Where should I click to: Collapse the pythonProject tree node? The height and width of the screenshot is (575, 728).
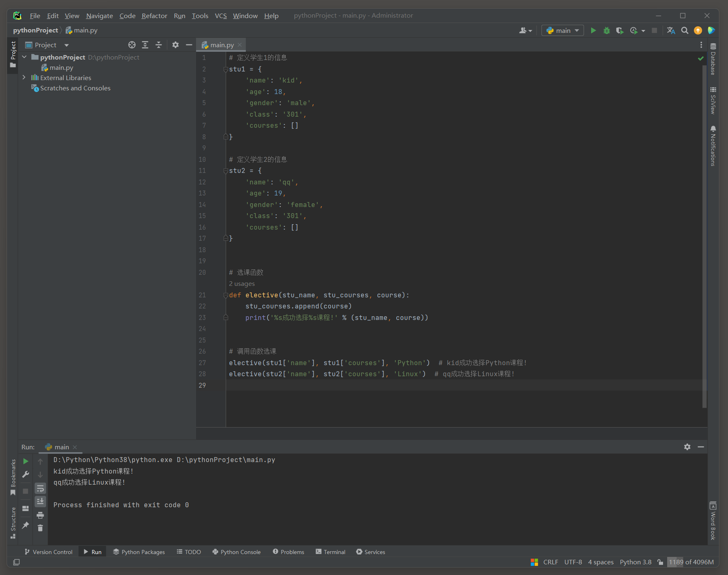24,57
